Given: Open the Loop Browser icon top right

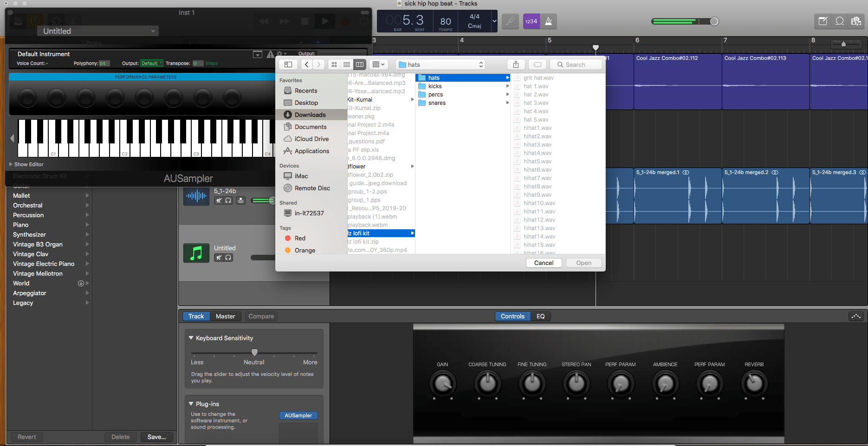Looking at the screenshot, I should (840, 21).
